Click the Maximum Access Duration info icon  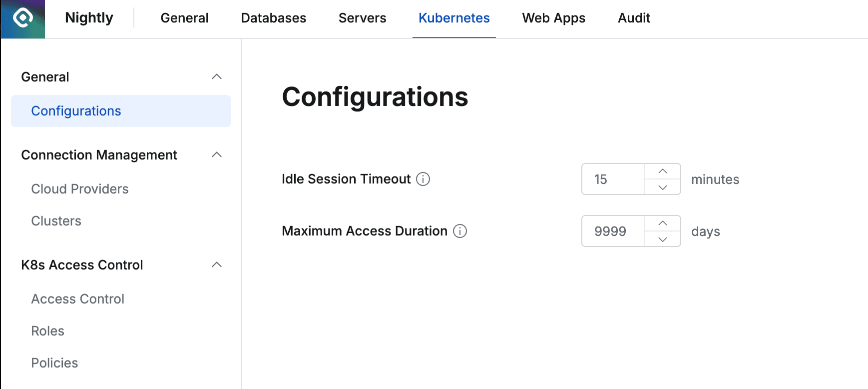[x=460, y=231]
